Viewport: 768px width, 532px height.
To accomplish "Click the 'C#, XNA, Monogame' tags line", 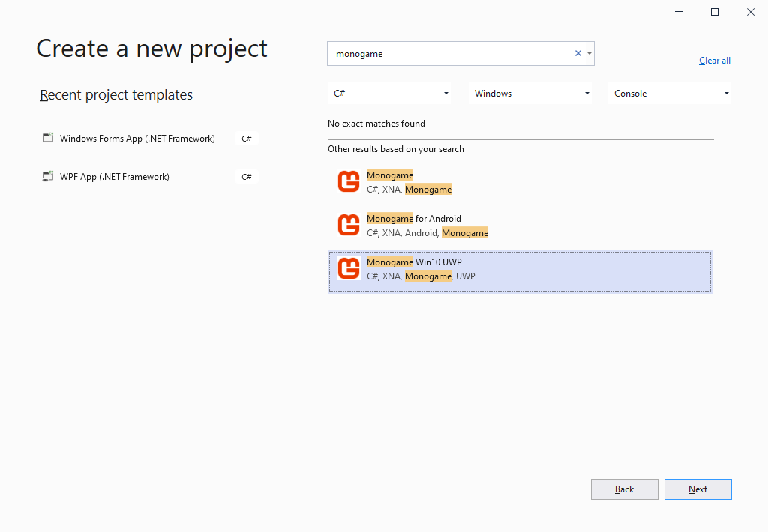I will click(409, 190).
